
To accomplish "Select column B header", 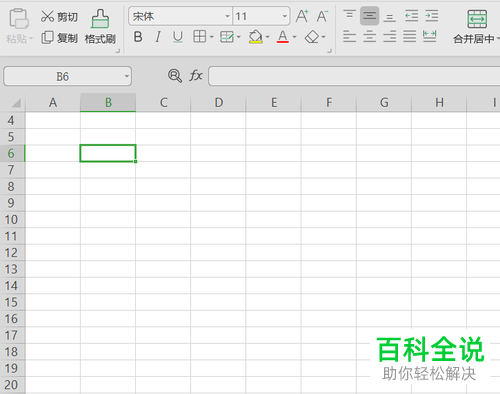I will point(108,103).
